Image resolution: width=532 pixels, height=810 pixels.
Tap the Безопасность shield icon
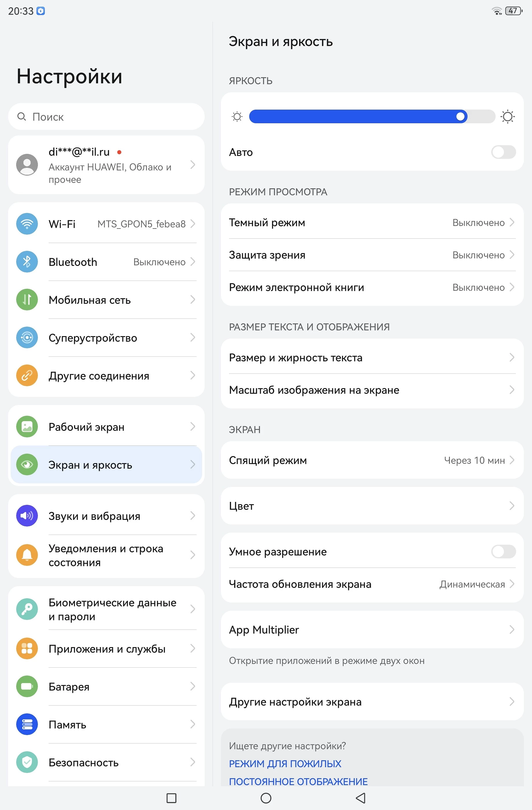tap(27, 762)
